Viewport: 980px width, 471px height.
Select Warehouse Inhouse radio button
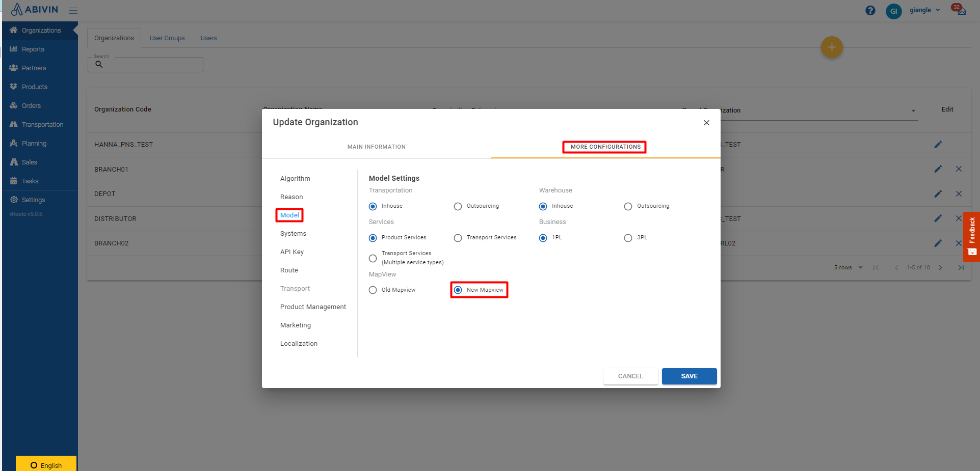pos(543,206)
